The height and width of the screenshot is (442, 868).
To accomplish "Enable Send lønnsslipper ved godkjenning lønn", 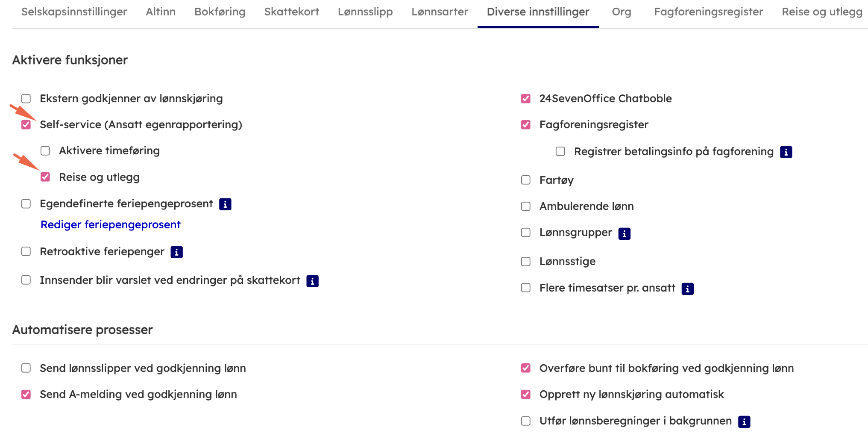I will [26, 368].
